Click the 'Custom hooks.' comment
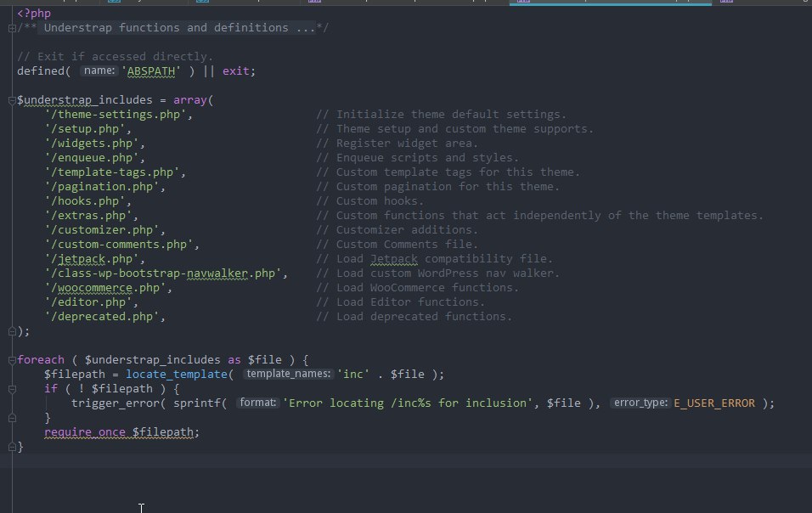Screen dimensions: 812x513 (381, 201)
